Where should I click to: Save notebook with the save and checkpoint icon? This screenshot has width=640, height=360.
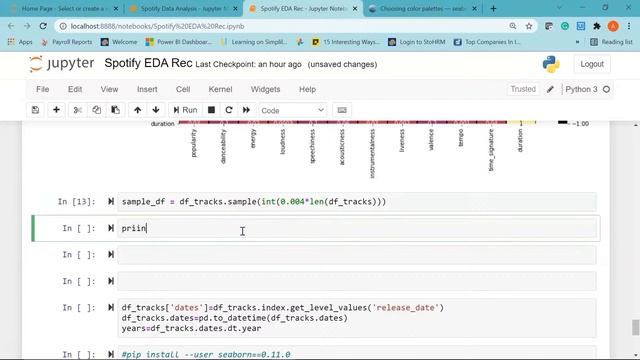(36, 110)
